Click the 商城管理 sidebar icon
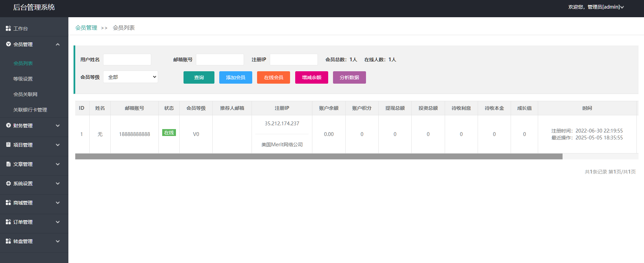This screenshot has width=644, height=263. 8,203
